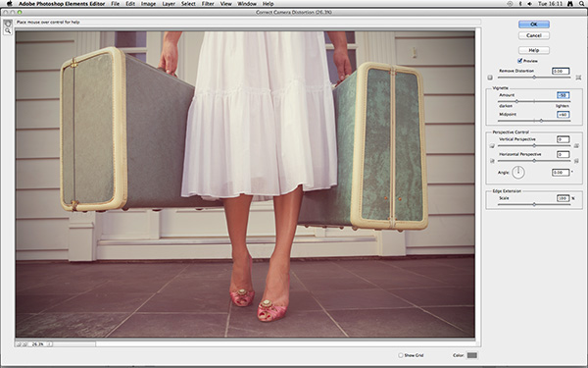Screen dimensions: 588x368
Task: Click the volume icon in menu bar
Action: point(529,3)
